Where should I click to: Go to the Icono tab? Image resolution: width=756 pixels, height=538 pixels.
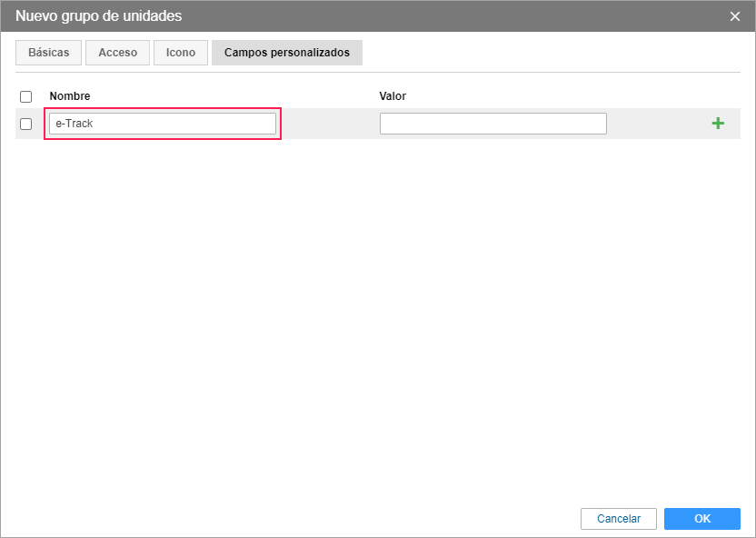click(181, 53)
